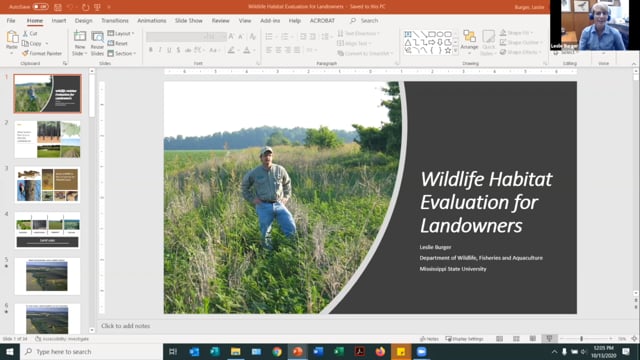Open Firefox from the taskbar
Viewport: 640px width, 360px height.
(x=380, y=351)
